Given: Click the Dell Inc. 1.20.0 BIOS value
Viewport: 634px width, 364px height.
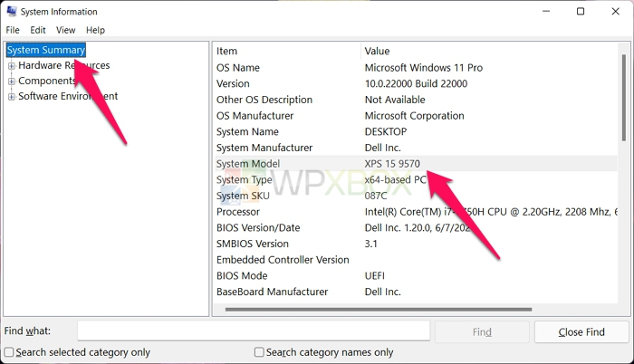Looking at the screenshot, I should 418,227.
